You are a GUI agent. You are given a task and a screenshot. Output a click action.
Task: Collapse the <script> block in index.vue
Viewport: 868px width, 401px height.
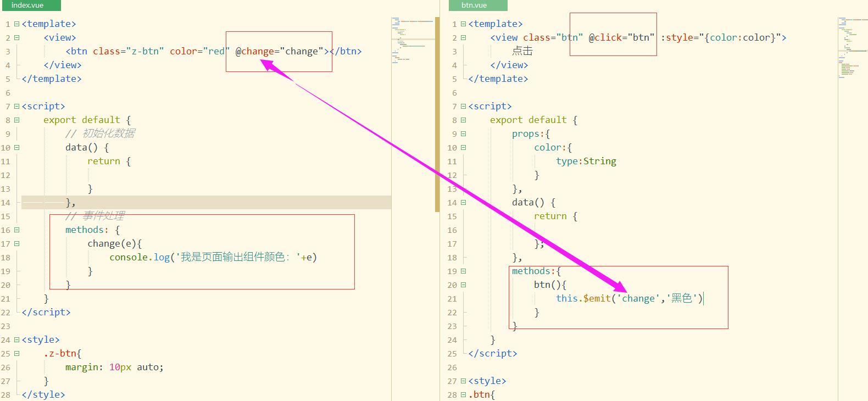point(16,107)
